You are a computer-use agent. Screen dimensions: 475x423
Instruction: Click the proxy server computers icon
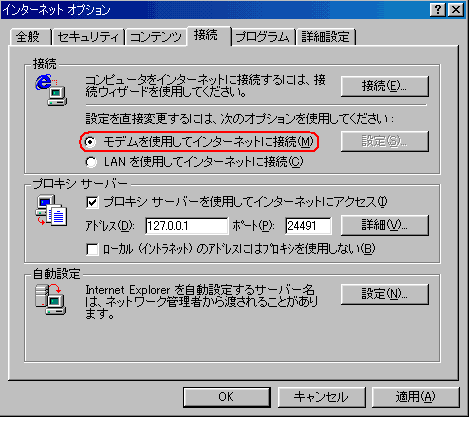tap(51, 210)
